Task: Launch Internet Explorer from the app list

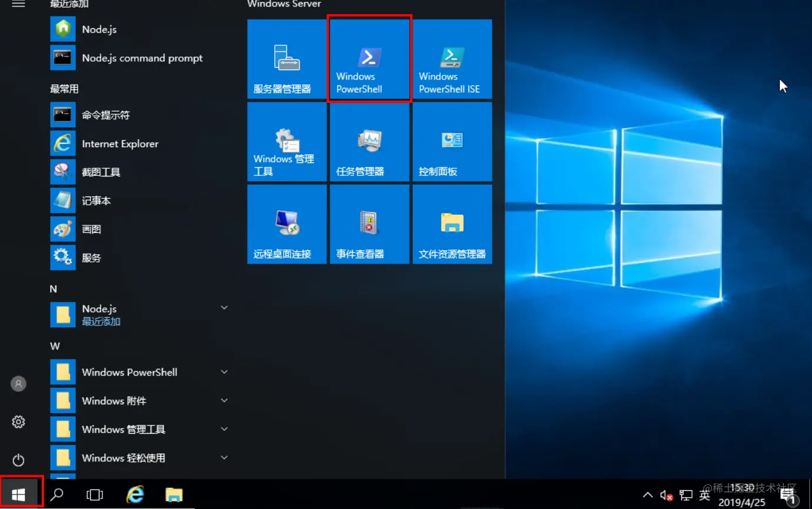Action: tap(139, 144)
